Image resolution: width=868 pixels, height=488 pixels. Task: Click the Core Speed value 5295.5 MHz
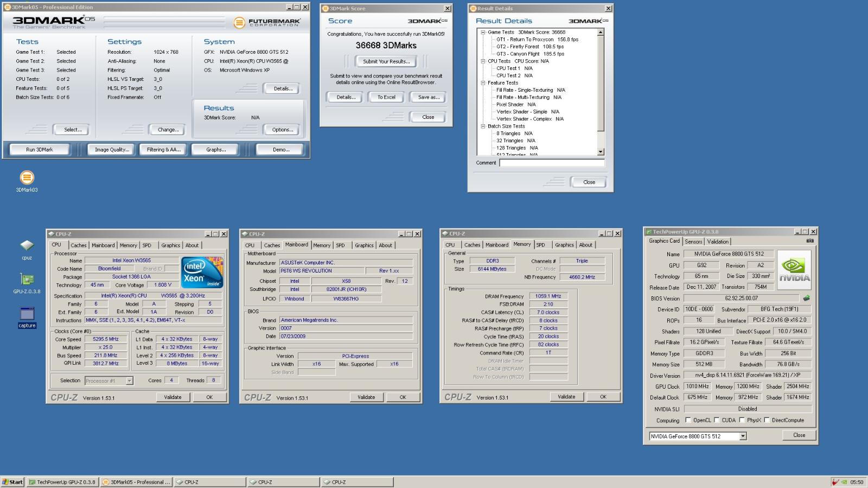pyautogui.click(x=105, y=339)
